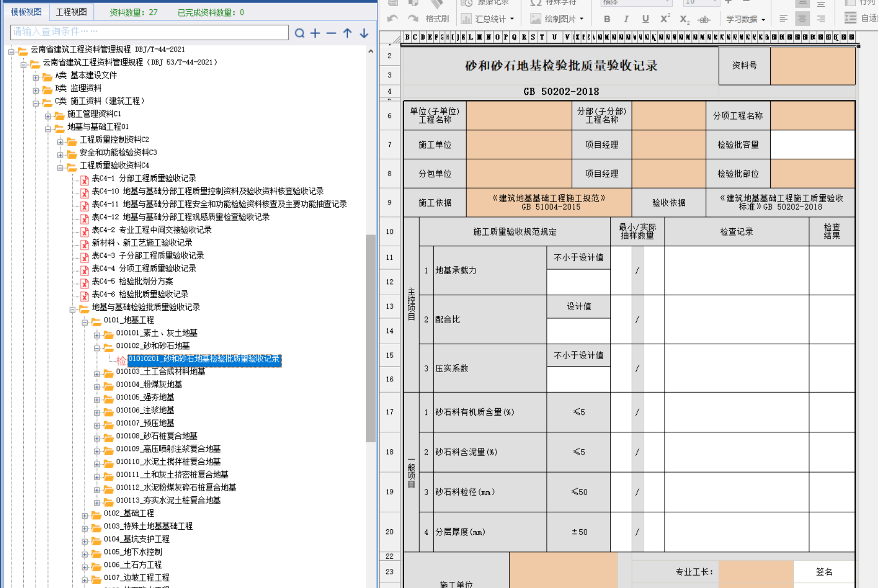Select the 010103_土工合成材料地基 folder

[x=160, y=372]
